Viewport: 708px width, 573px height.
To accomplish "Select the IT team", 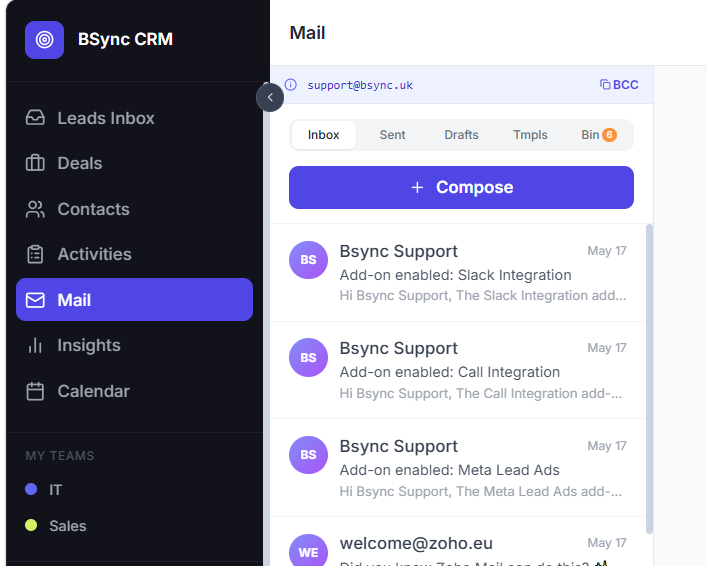I will tap(135, 489).
